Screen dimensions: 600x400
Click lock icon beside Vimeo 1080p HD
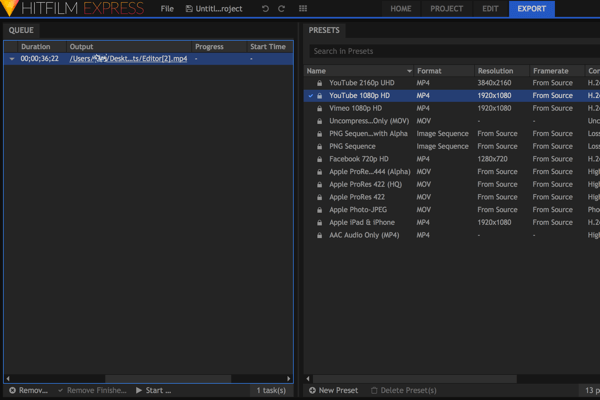(319, 108)
